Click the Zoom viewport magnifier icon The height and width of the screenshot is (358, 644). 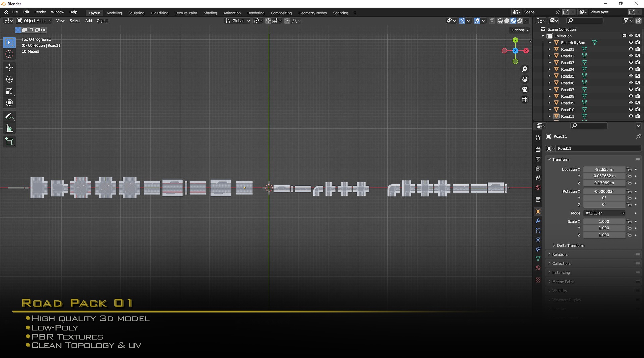pos(525,69)
